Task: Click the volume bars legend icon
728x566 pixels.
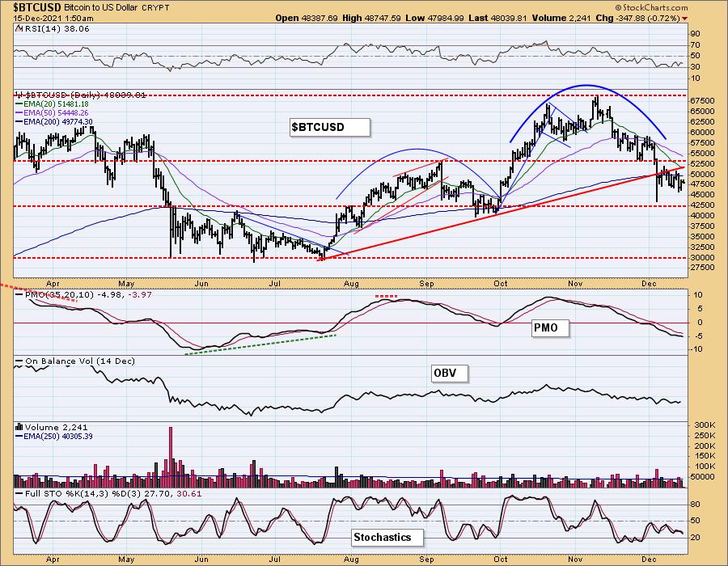Action: click(19, 427)
